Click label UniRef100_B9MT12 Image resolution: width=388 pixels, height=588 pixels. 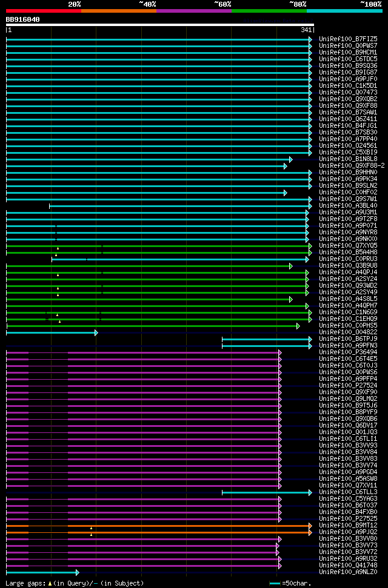(x=348, y=526)
